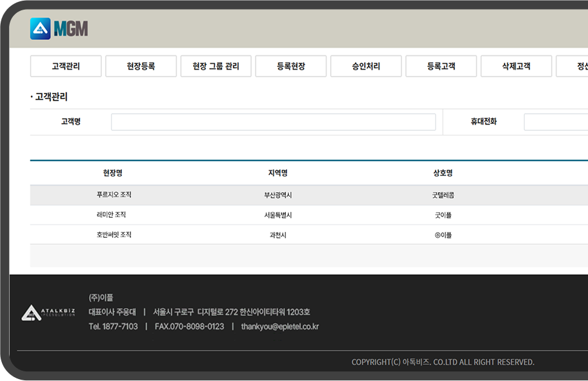This screenshot has width=588, height=381.
Task: Click the 지역명 column header
Action: (278, 173)
